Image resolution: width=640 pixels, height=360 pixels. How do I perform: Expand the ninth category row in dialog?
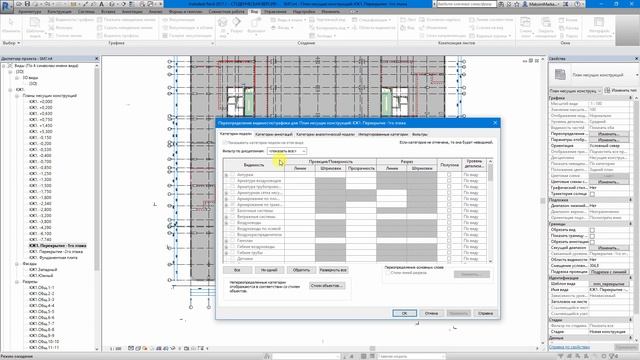click(x=227, y=223)
